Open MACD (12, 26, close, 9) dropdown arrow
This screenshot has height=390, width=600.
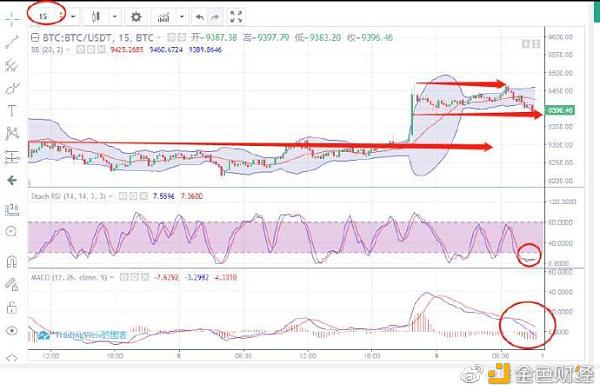coord(112,277)
